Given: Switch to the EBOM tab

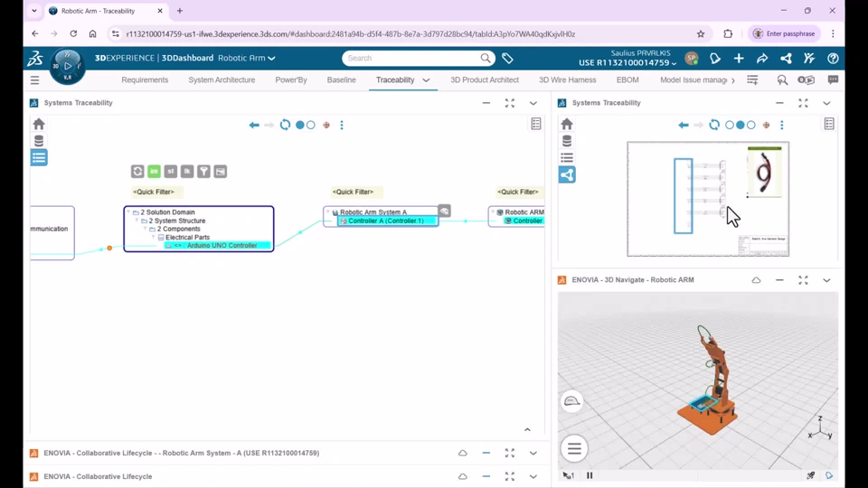Looking at the screenshot, I should point(627,80).
